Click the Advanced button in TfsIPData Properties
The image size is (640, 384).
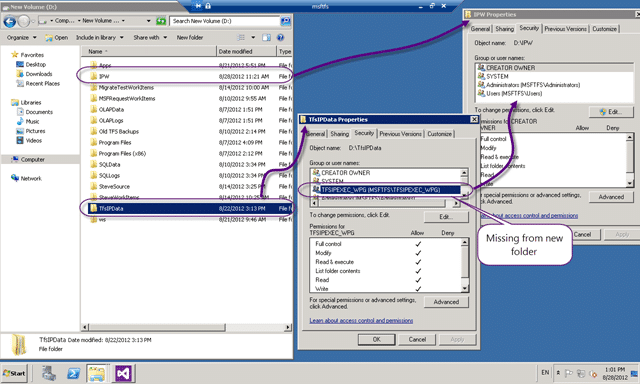(446, 302)
